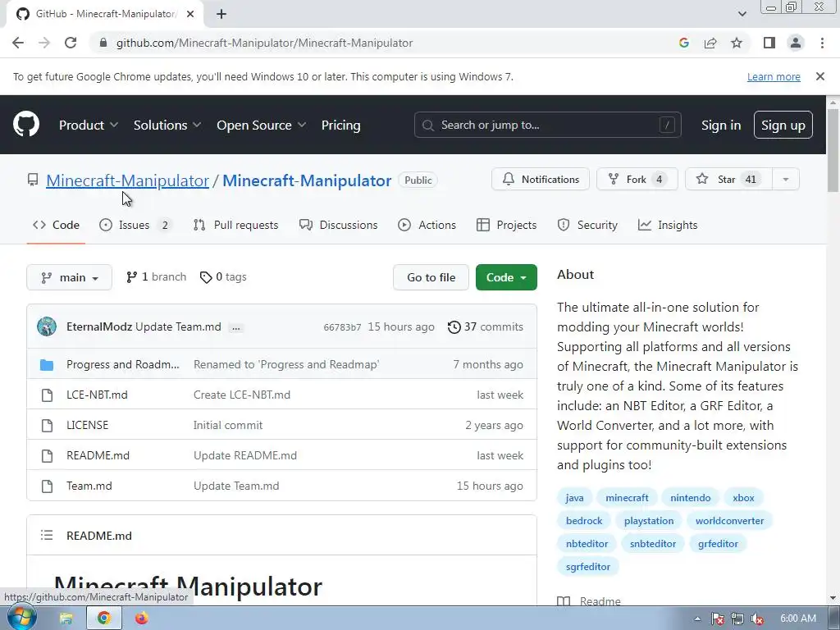
Task: Open the LCE-NBT.md file
Action: tap(97, 395)
